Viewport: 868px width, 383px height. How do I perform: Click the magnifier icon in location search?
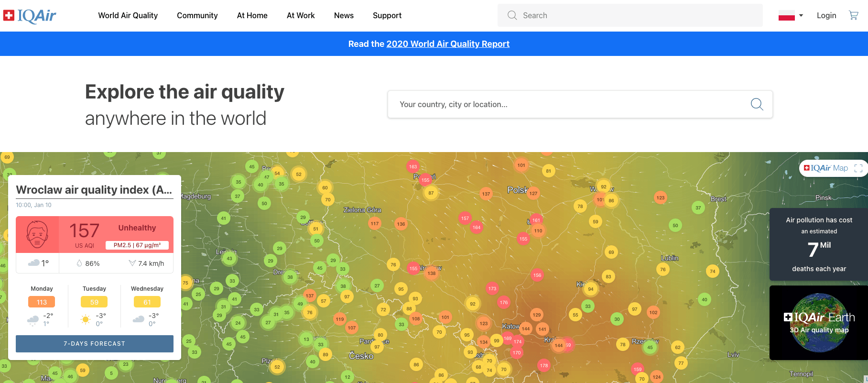[757, 104]
